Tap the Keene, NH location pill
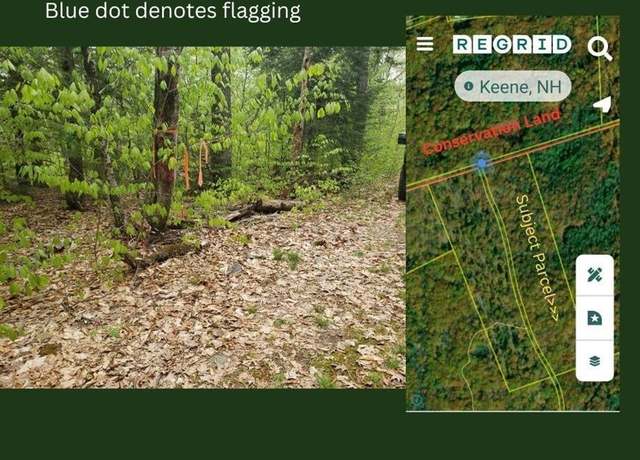Viewport: 640px width, 460px height. 513,86
